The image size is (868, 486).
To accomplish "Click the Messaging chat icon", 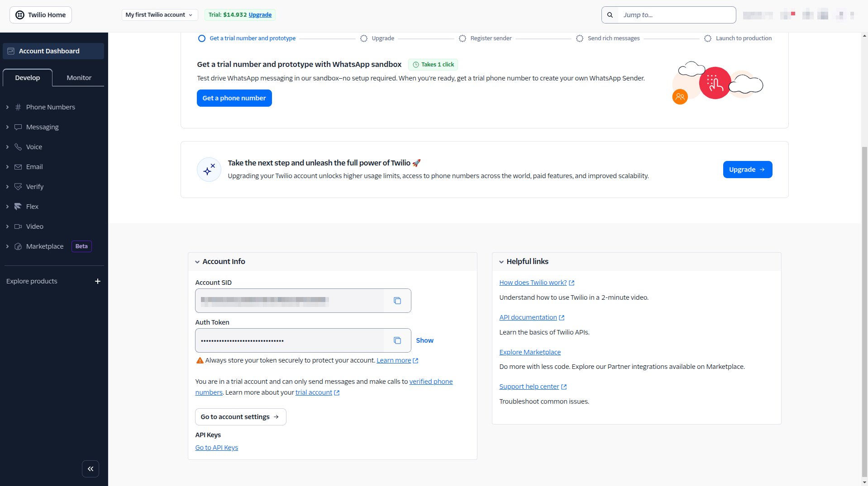I will 18,127.
